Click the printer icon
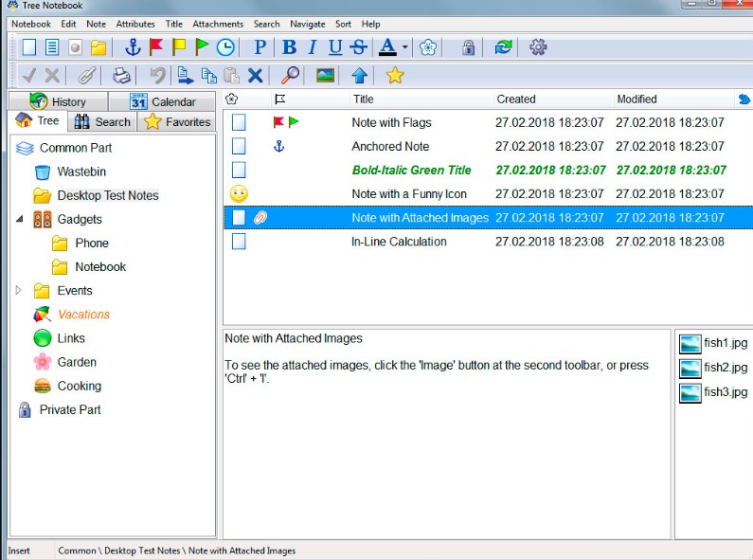Screen dimensions: 753x560 click(121, 76)
